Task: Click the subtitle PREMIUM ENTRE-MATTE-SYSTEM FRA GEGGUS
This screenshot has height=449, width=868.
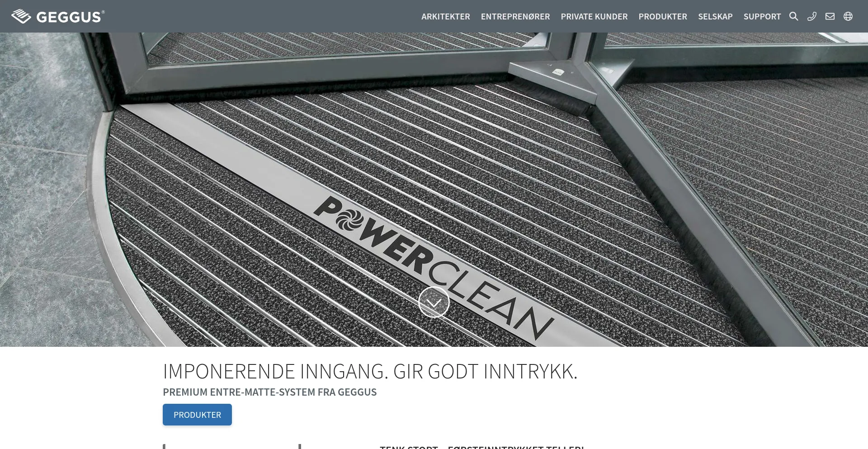Action: click(x=270, y=392)
